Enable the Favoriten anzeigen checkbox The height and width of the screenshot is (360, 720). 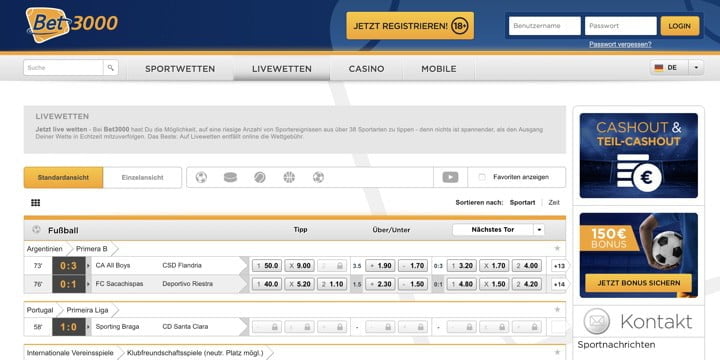click(482, 177)
